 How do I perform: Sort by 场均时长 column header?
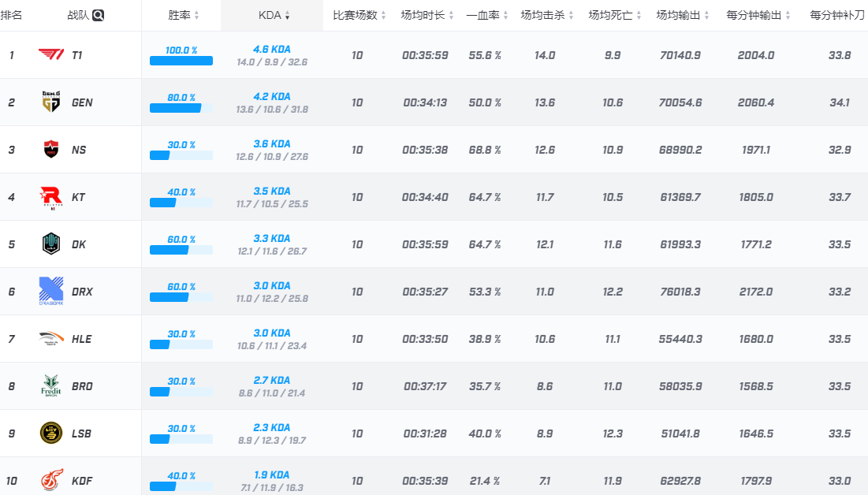point(426,15)
